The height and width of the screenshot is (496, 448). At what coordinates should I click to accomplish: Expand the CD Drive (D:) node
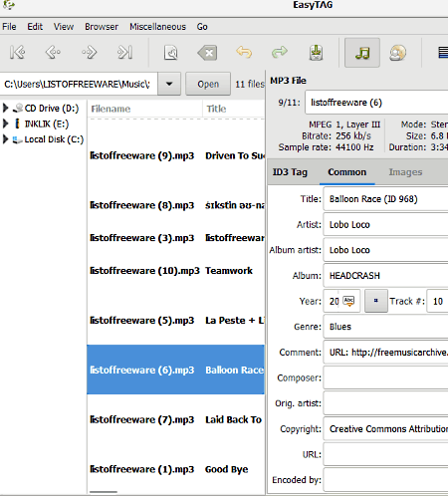5,108
